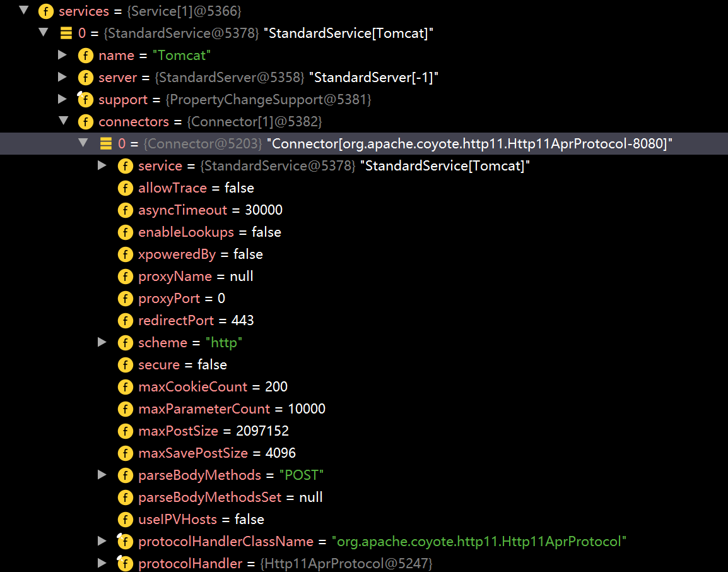Expand the server StandardServer@5358 field
The width and height of the screenshot is (728, 572).
tap(62, 76)
